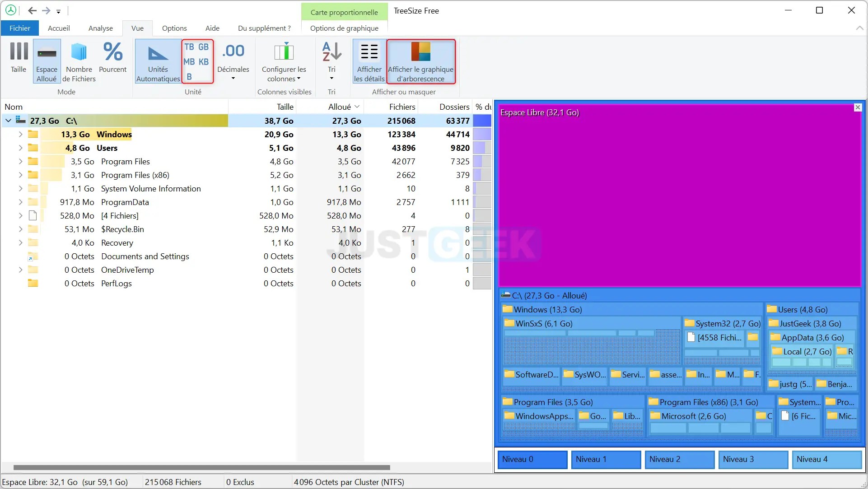The image size is (868, 489).
Task: Open Configurer les colonnes
Action: pyautogui.click(x=283, y=61)
